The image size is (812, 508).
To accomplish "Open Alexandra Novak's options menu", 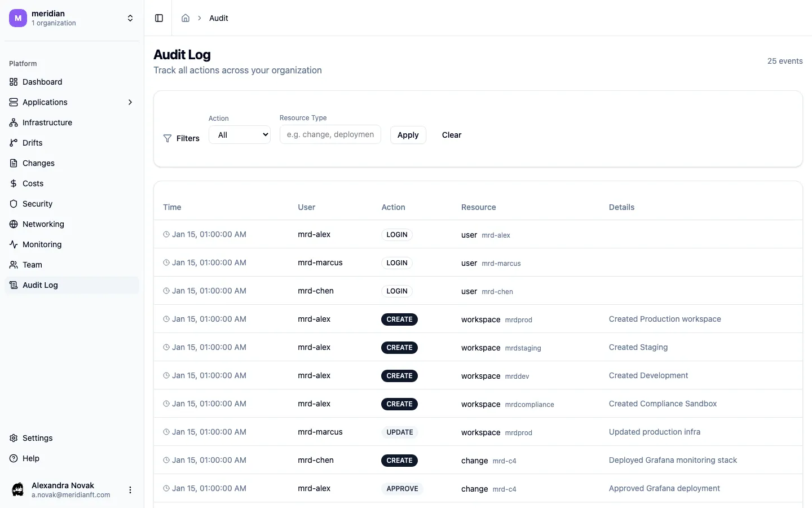I will pyautogui.click(x=130, y=490).
